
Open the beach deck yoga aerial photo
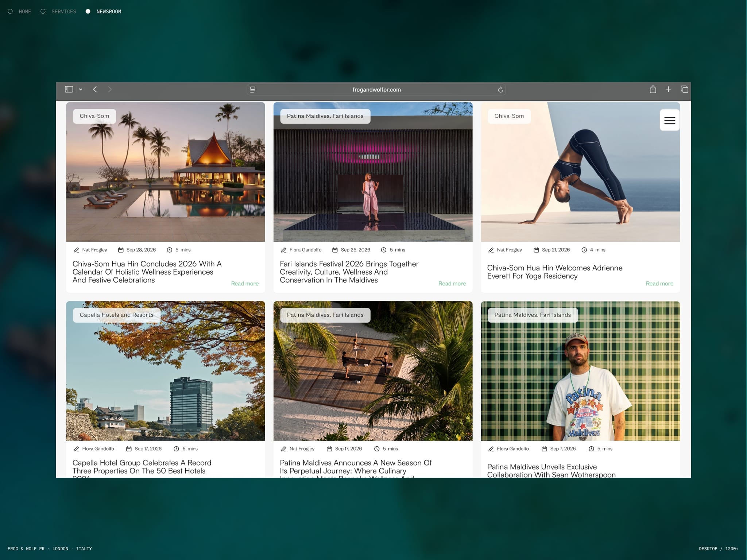373,371
